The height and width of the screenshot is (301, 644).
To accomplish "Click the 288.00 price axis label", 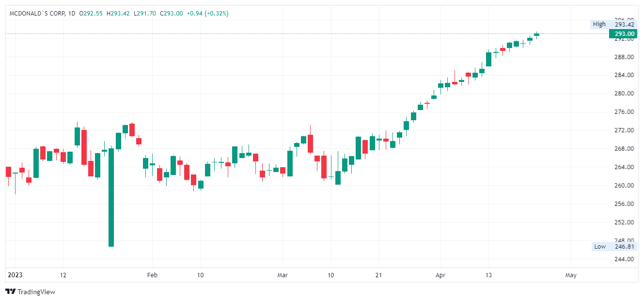I will pos(624,57).
